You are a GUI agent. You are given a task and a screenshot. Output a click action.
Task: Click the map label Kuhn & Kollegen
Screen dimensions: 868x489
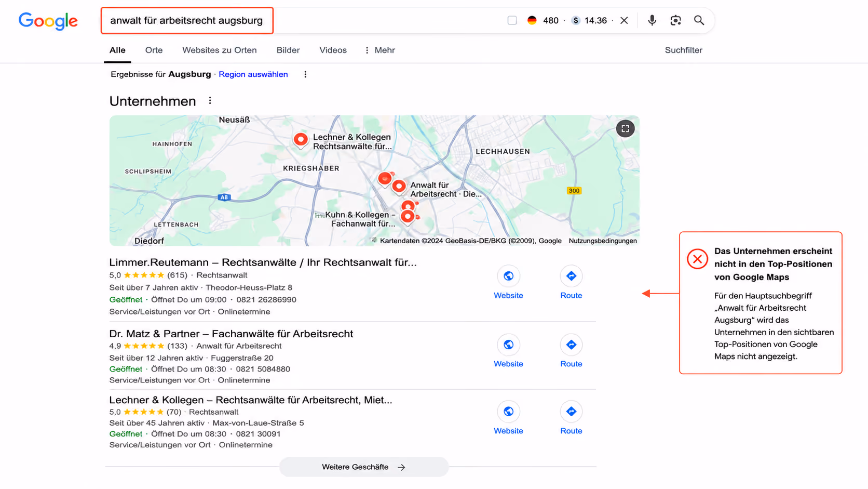(360, 219)
